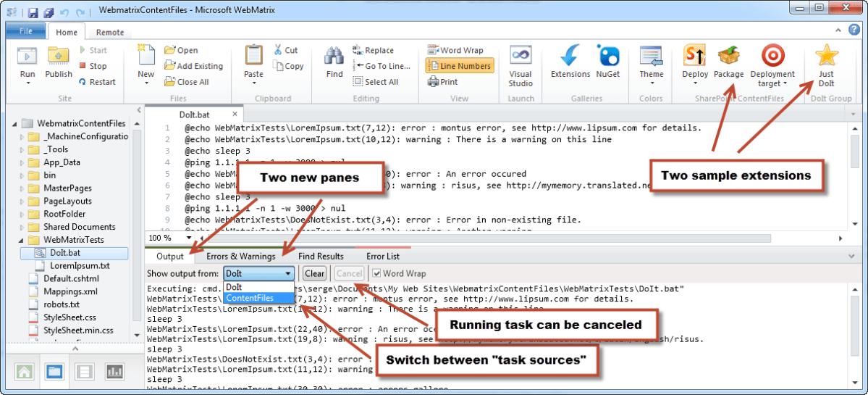Screen dimensions: 868x395
Task: Open the ribbon help question icon
Action: (x=854, y=30)
